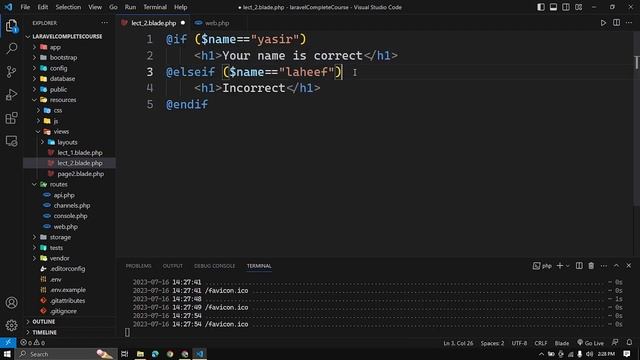Toggle the bottom panel layout icon
Viewport: 640px width, 360px height.
coord(553,7)
